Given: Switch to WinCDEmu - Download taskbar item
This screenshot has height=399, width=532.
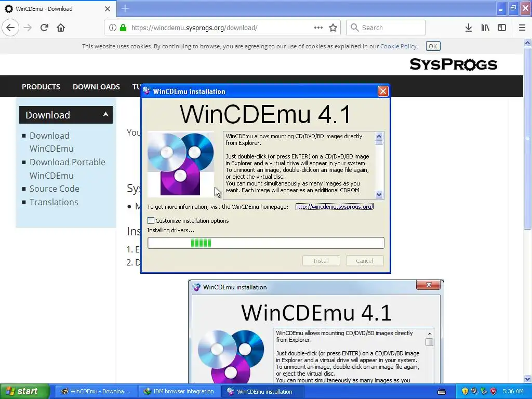Looking at the screenshot, I should [96, 391].
